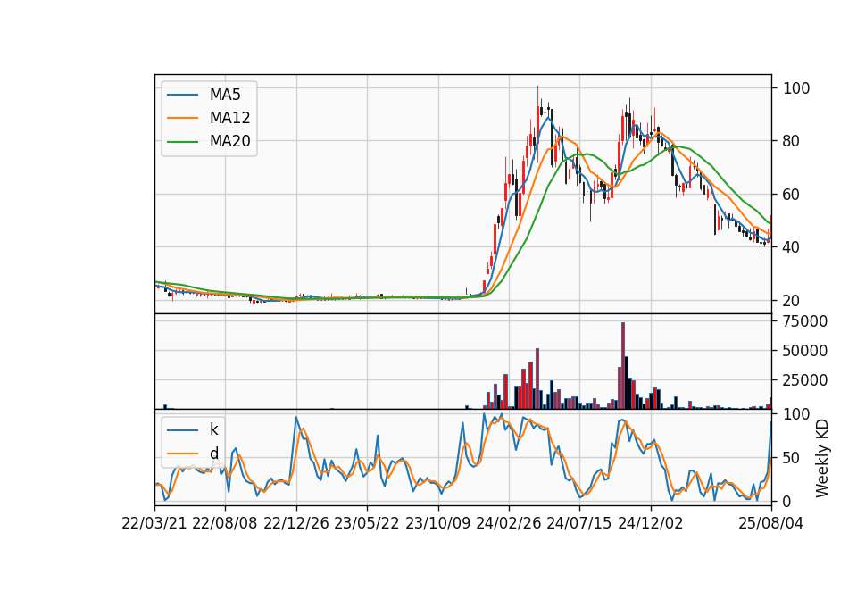Click the orange legend line for d

click(182, 454)
